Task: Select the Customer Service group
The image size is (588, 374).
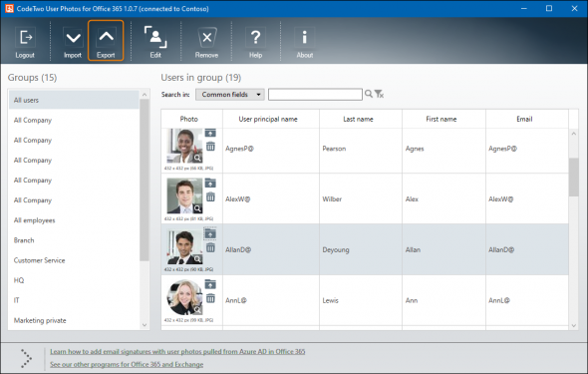Action: [x=74, y=260]
